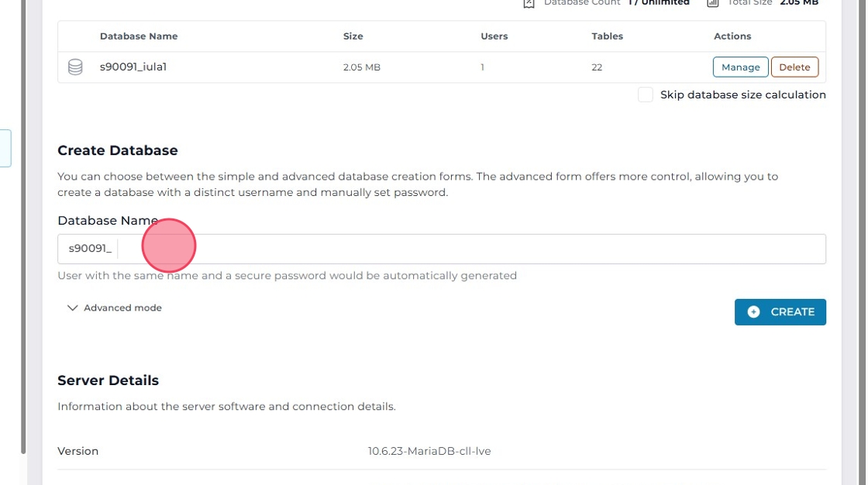Expand the Advanced mode chevron
Image resolution: width=868 pixels, height=485 pixels.
(x=73, y=308)
